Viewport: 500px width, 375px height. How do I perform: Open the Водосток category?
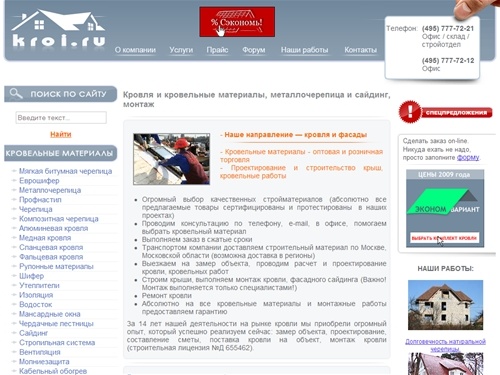click(36, 305)
